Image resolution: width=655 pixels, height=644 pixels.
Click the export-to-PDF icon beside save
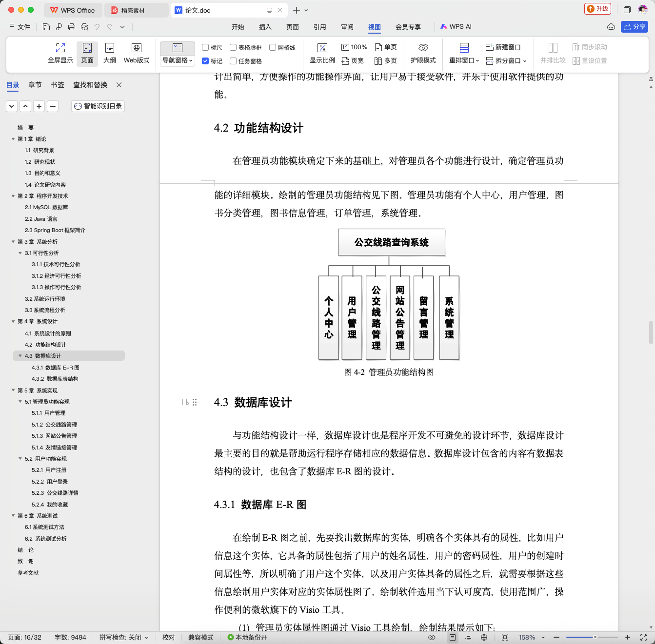[59, 27]
